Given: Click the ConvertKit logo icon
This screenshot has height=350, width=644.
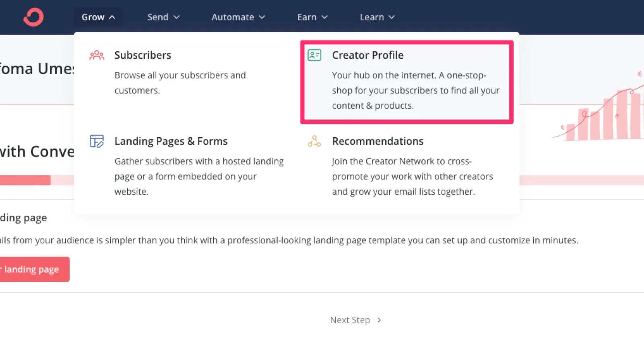Looking at the screenshot, I should [33, 17].
